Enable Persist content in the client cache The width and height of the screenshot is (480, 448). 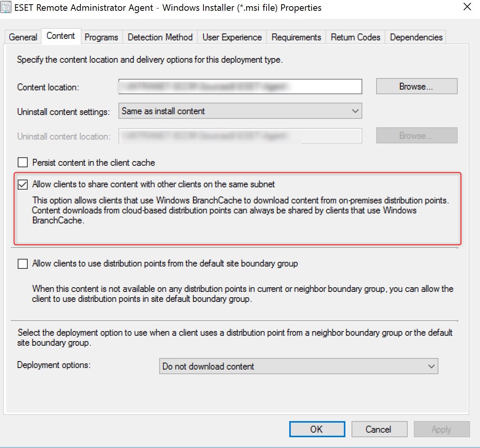23,163
